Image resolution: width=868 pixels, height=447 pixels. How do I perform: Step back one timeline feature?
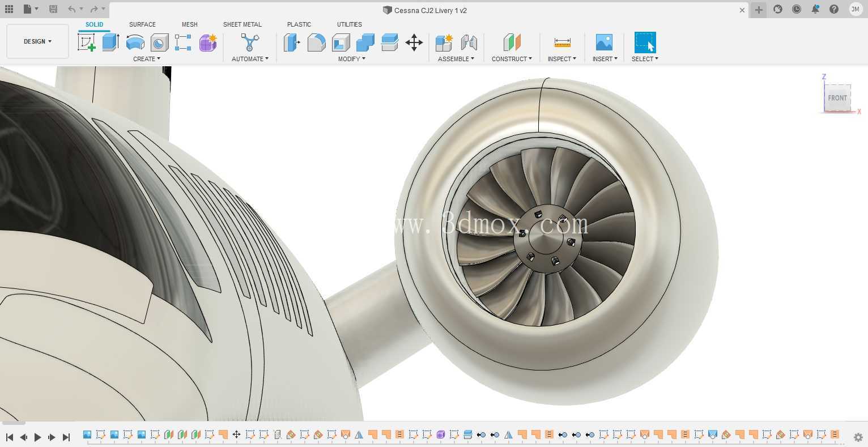pos(23,437)
